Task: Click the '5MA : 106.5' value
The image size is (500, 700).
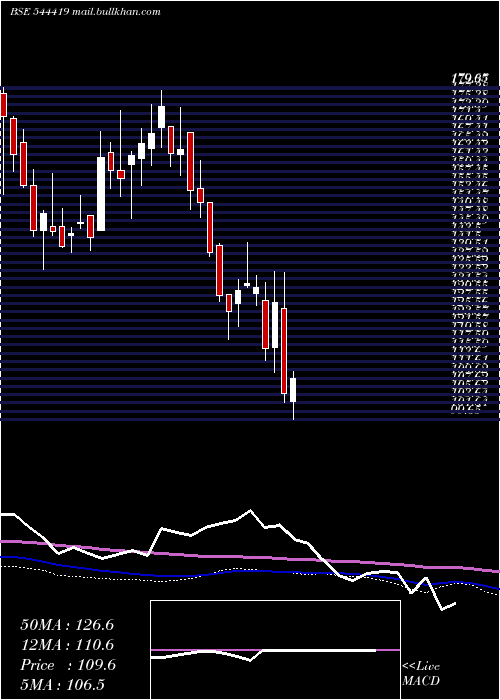Action: point(64,685)
